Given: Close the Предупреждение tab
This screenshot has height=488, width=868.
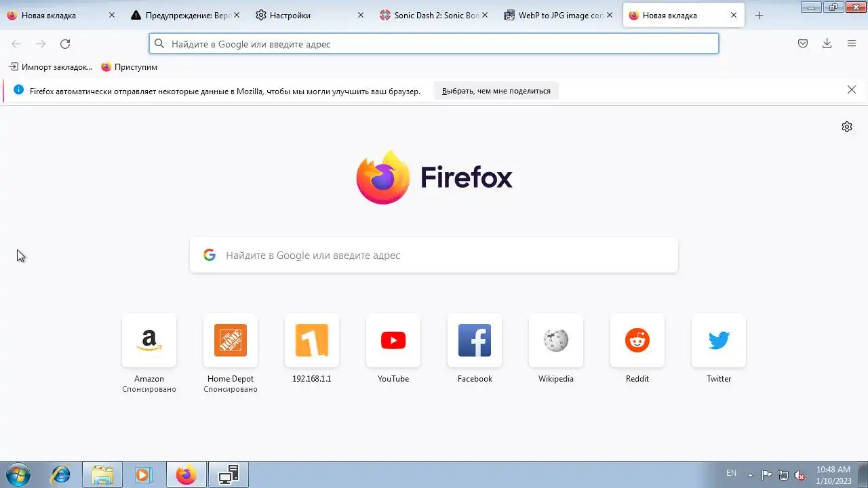Looking at the screenshot, I should coord(236,15).
